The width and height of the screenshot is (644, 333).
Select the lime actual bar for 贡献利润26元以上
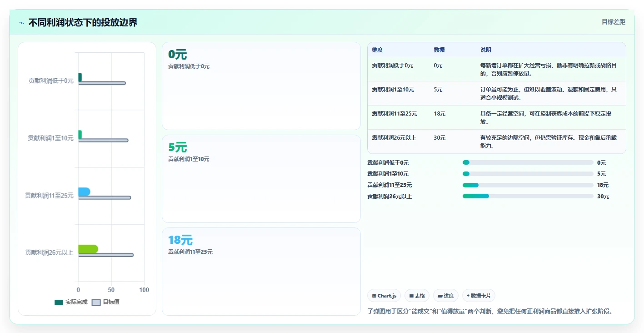click(88, 249)
